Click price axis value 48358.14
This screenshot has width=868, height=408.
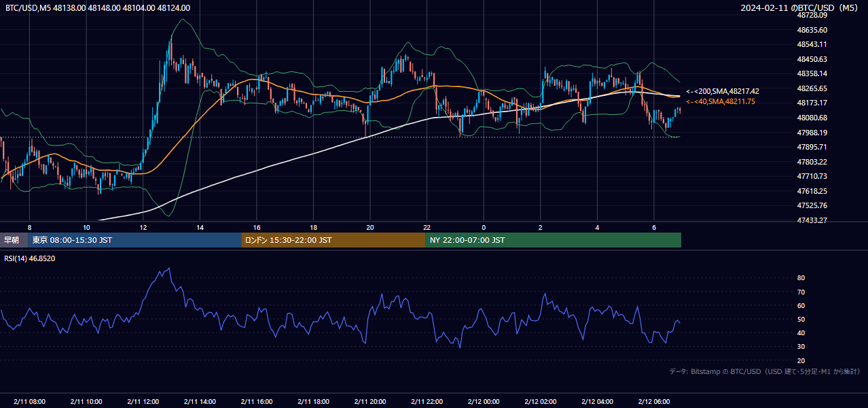[812, 73]
